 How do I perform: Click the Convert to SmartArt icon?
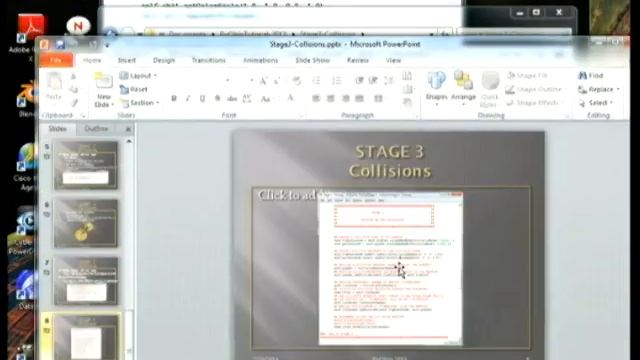click(x=407, y=103)
